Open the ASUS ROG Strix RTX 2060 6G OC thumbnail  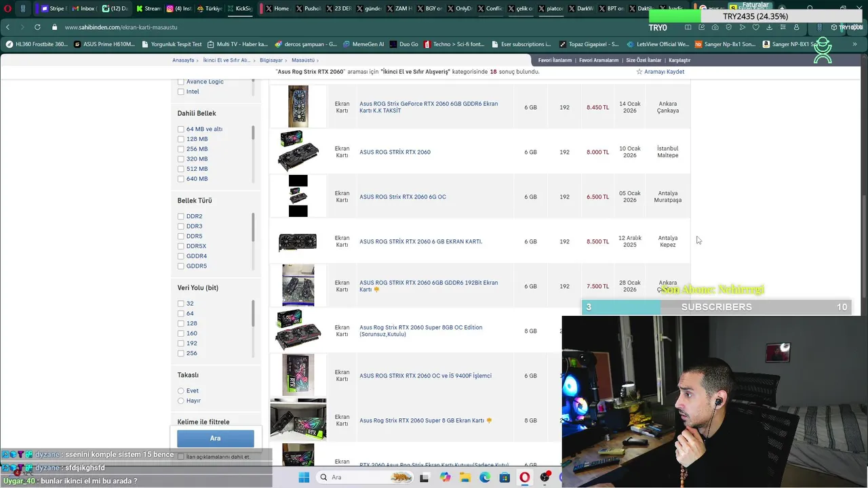coord(298,196)
